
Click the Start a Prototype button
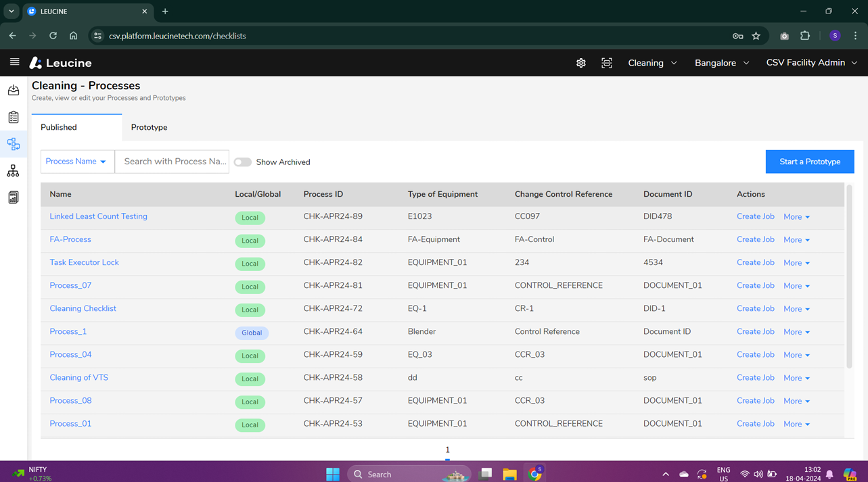(810, 162)
